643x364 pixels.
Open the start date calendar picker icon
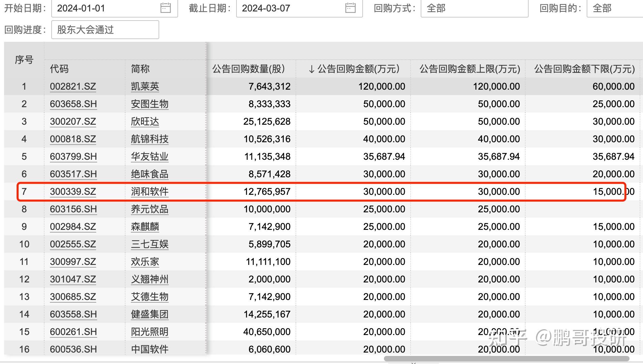(x=165, y=8)
